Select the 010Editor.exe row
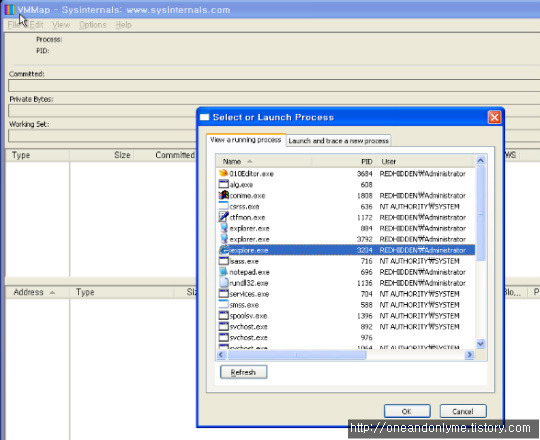 [345, 173]
